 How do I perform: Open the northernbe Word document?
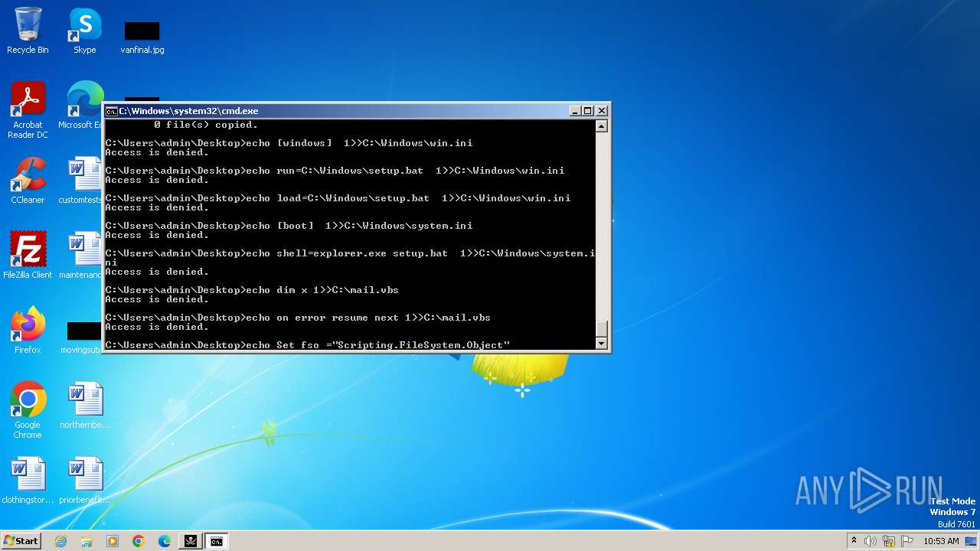[85, 406]
